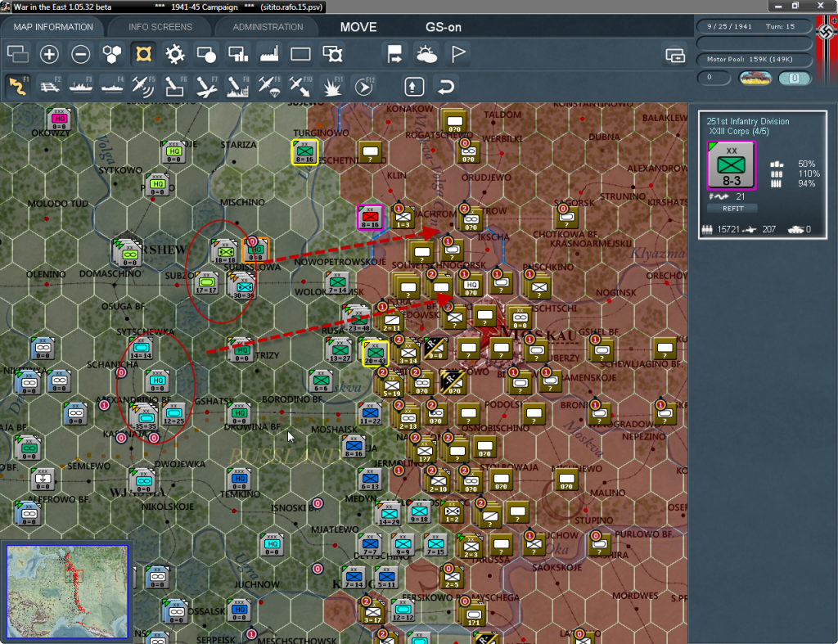Select the red magenta-bordered 8=16 unit
Viewport: 838px width, 644px height.
tap(371, 218)
